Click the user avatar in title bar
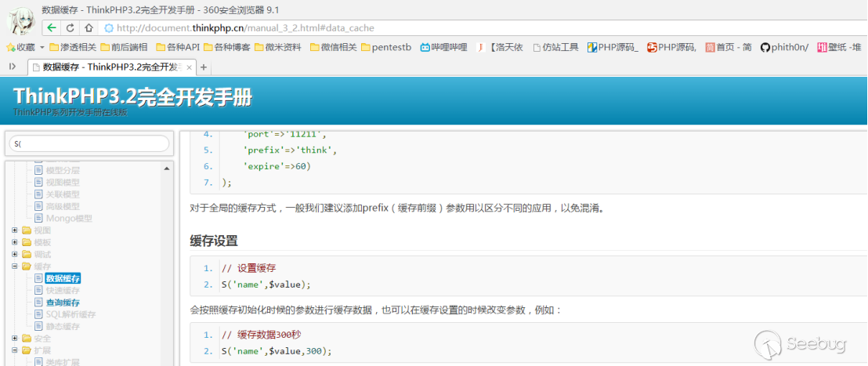 tap(21, 20)
